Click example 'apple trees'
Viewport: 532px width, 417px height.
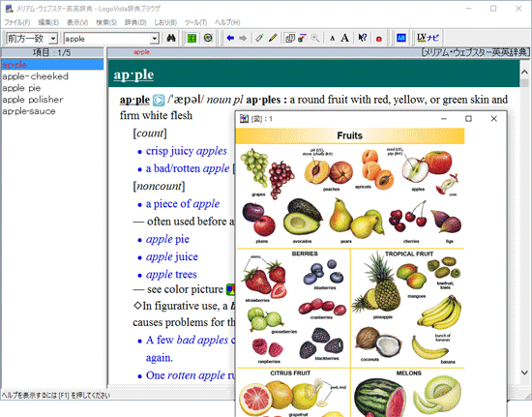171,275
